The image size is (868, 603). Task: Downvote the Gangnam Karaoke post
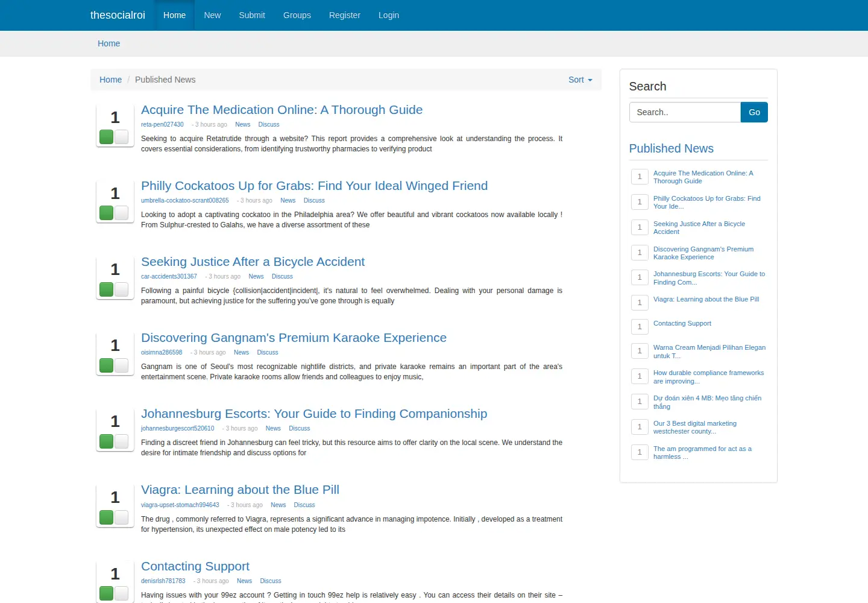point(121,365)
